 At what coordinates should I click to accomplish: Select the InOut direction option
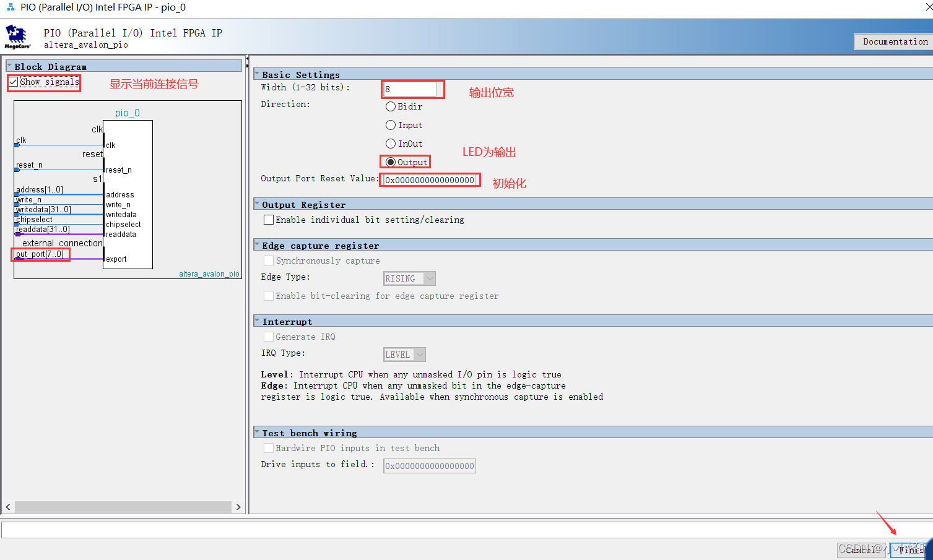click(391, 144)
